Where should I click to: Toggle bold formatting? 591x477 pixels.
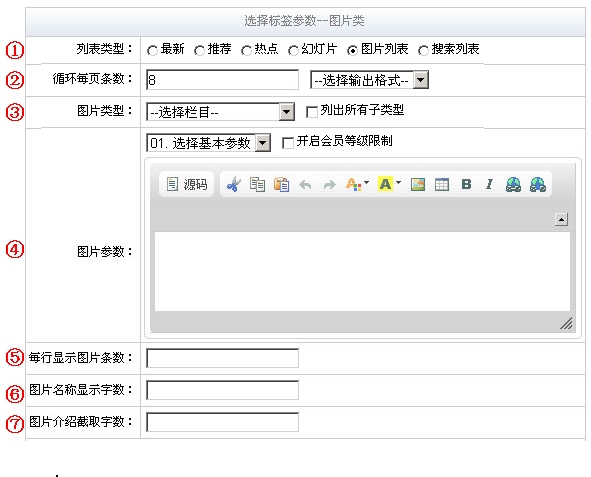[x=466, y=184]
